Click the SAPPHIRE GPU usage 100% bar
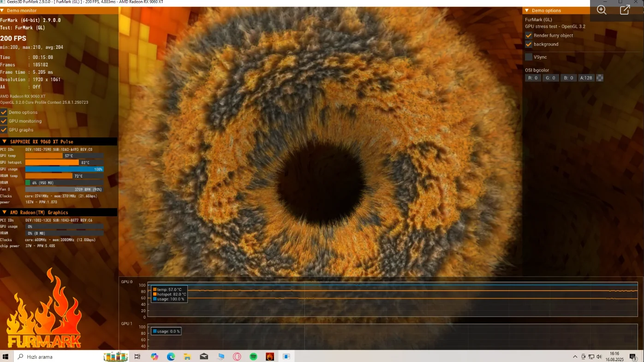The image size is (644, 362). tap(64, 169)
